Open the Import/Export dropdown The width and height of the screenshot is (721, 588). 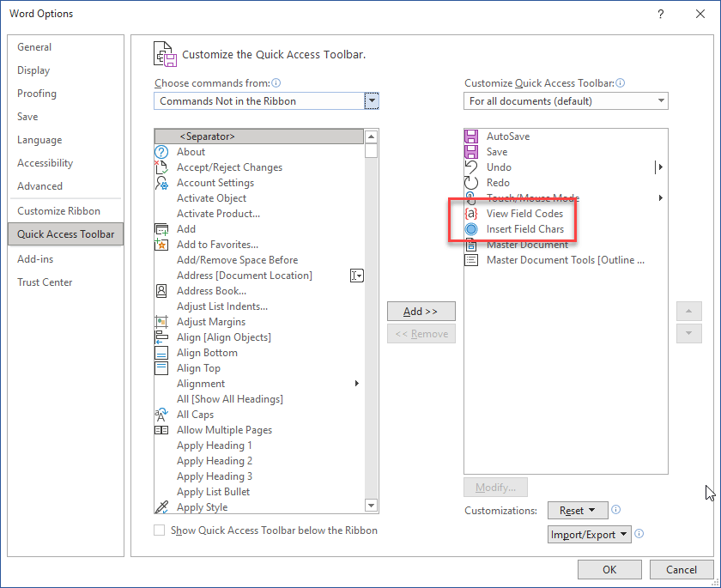(x=590, y=534)
